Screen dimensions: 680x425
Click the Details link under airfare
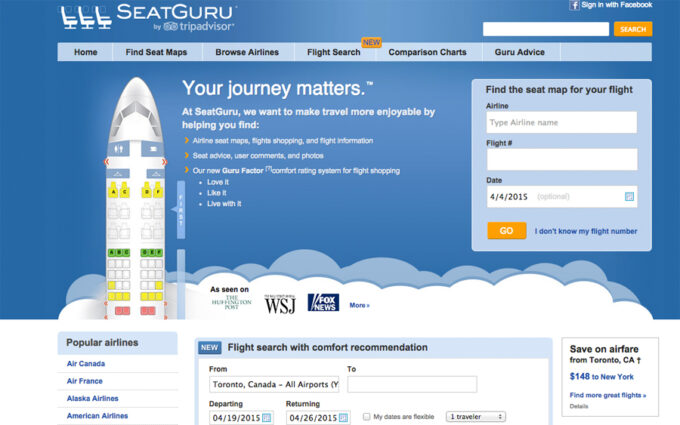point(579,406)
